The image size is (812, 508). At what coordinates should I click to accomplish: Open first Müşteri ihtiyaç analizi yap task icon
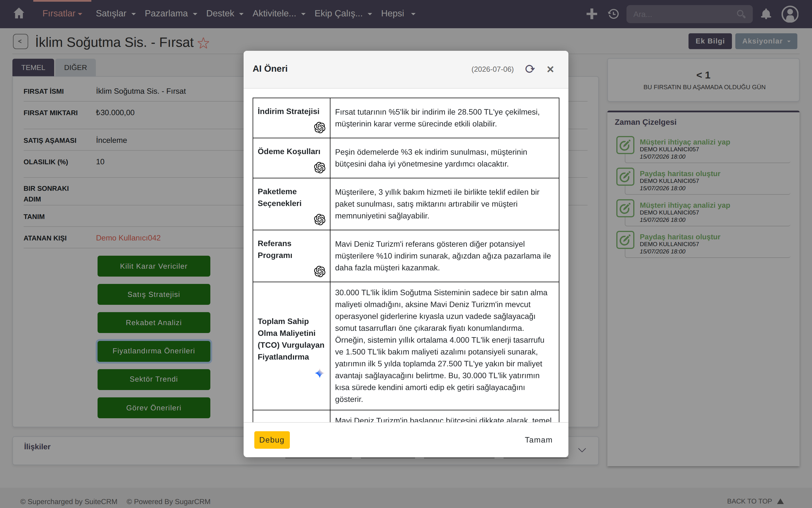point(625,145)
